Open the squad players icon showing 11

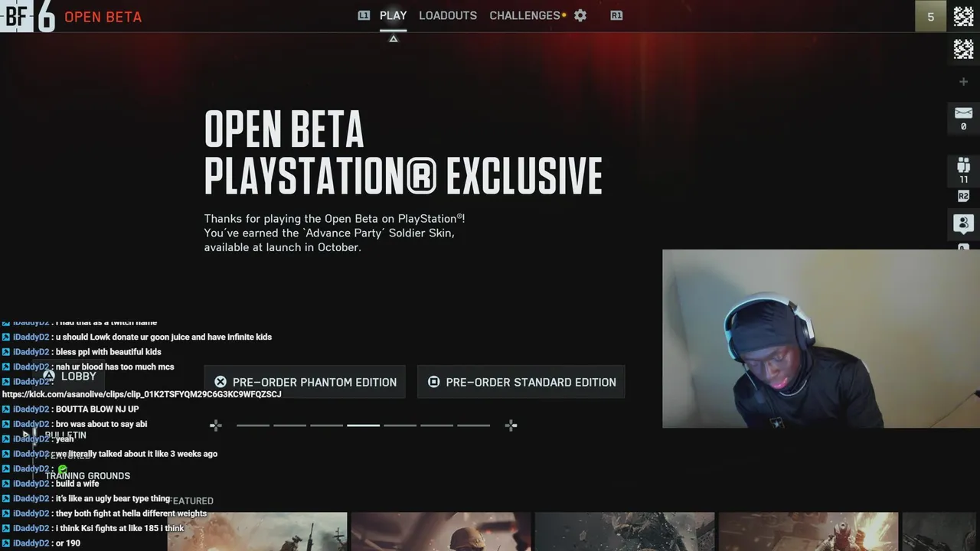coord(963,170)
